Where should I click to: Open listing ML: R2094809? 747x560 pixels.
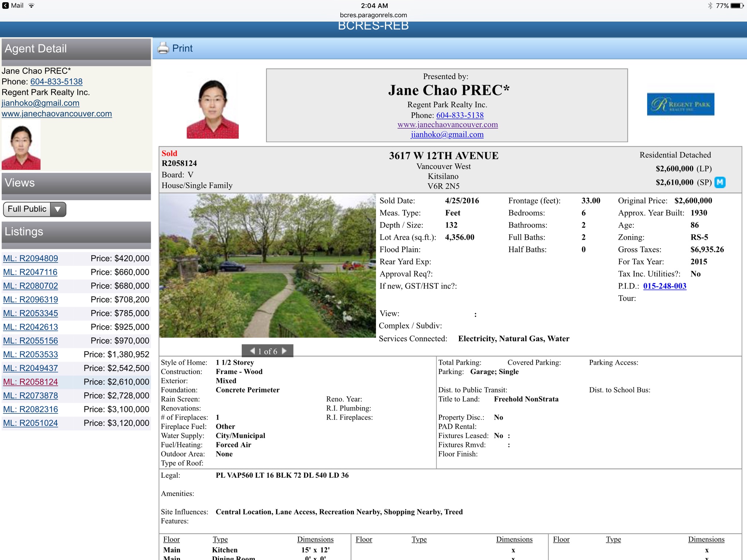click(31, 258)
